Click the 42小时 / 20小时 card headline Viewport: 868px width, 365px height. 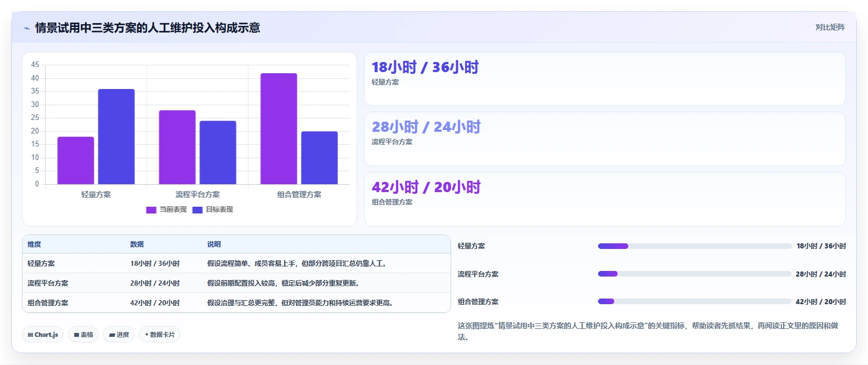coord(426,187)
